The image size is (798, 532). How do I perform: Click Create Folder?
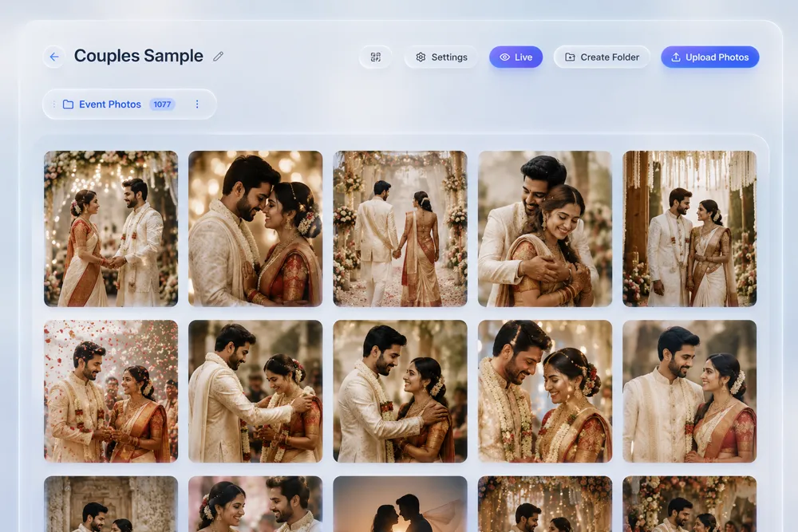(602, 57)
